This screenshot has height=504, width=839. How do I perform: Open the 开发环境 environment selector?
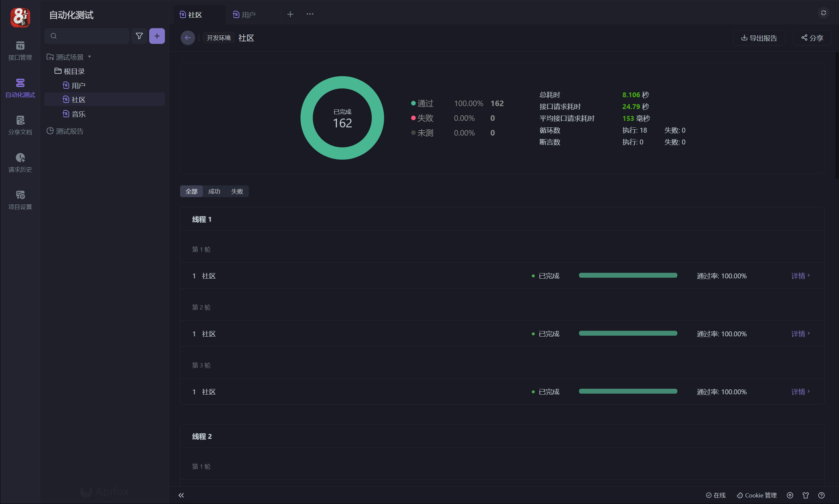pos(219,38)
